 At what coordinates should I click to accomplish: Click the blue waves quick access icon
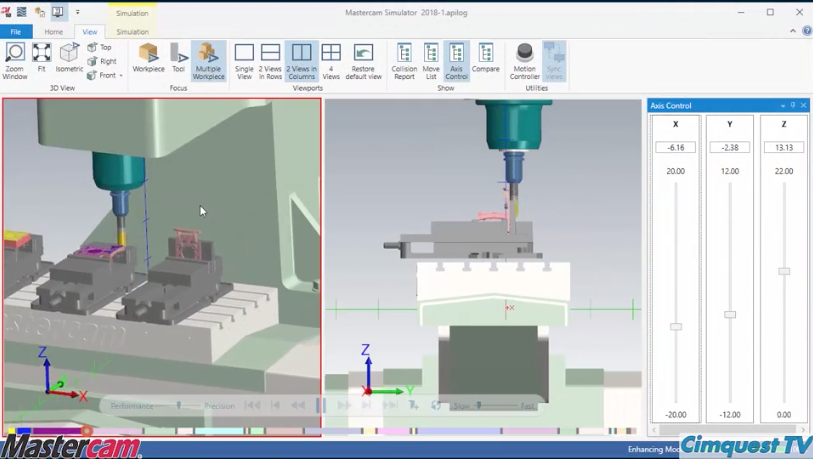(22, 12)
